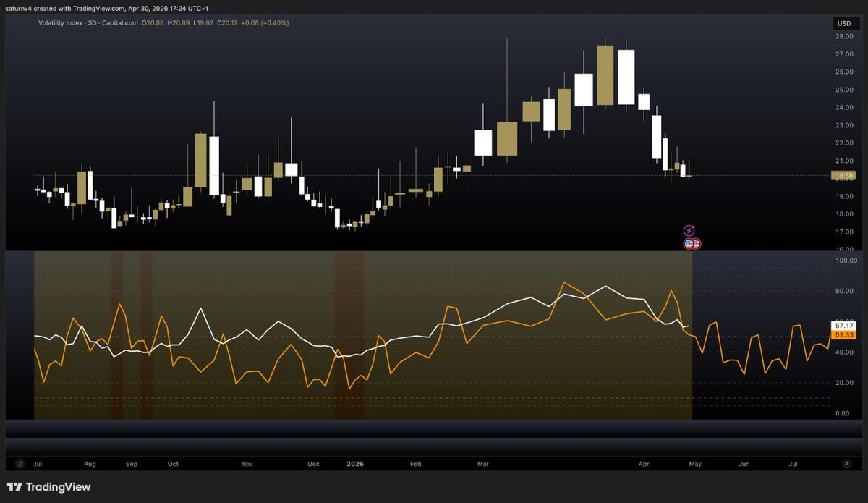Screen dimensions: 868x503
Task: Click the Jun label on time axis
Action: tap(744, 463)
